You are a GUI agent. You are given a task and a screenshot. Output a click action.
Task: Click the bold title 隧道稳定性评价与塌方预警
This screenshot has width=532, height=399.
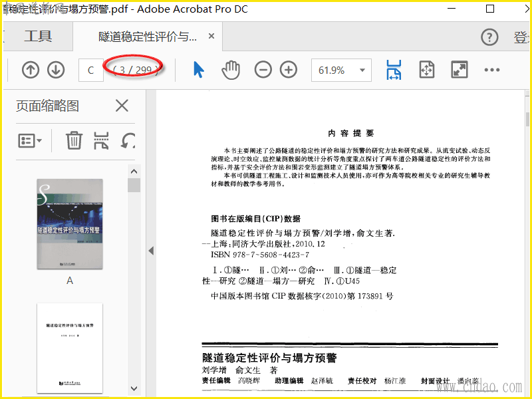269,358
